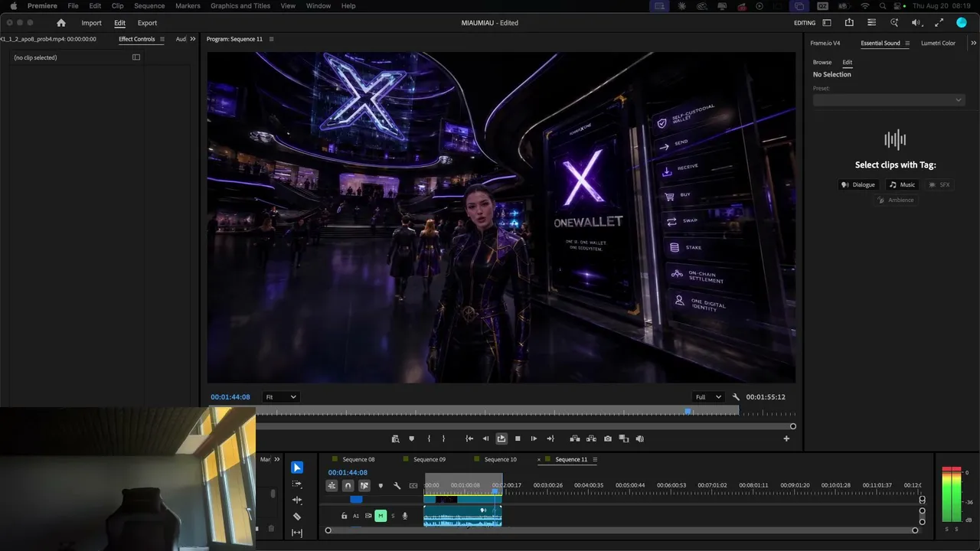Open the Progress dashboard icon
980x551 pixels.
[871, 23]
